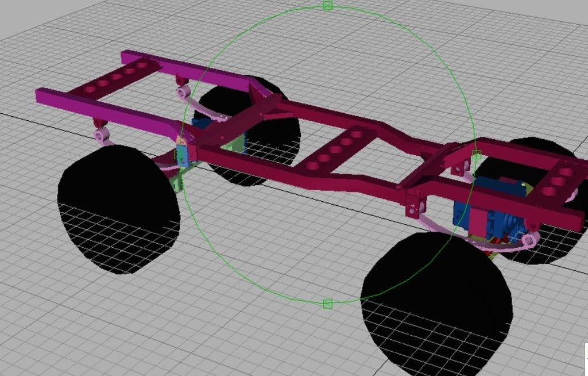Click the left-side handle of the green orbit circle

[179, 155]
